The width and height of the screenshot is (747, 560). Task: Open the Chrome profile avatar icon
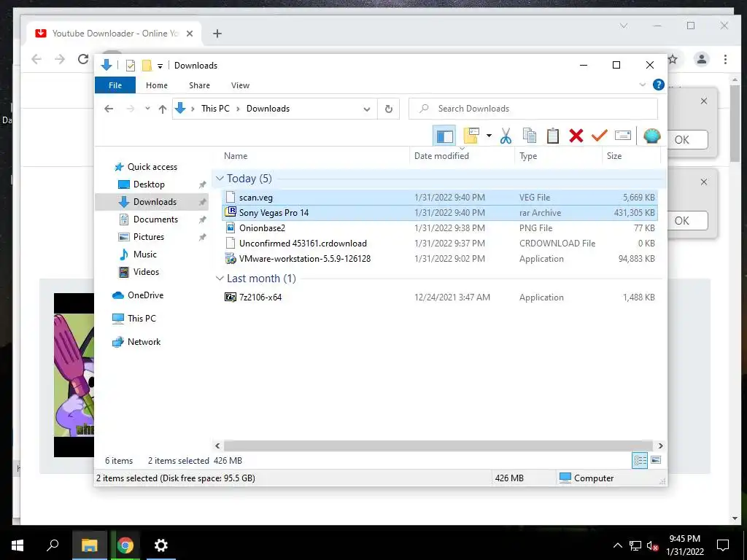pos(701,59)
